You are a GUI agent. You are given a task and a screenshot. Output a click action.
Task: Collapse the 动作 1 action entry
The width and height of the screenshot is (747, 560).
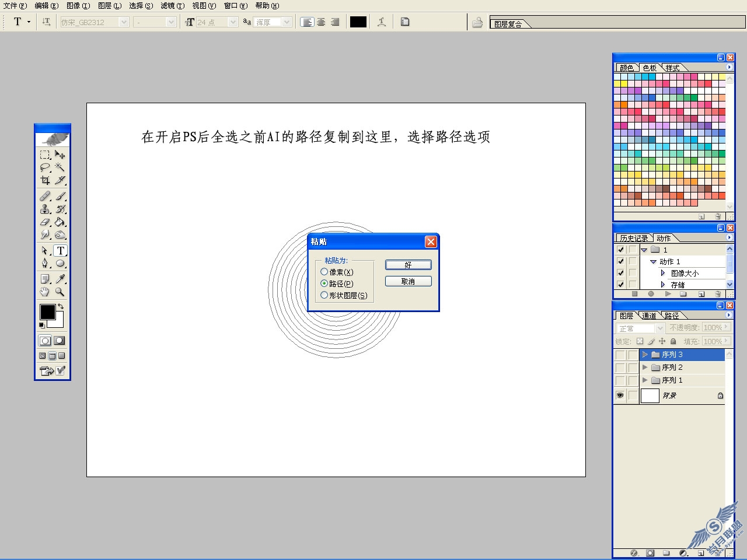coord(653,262)
